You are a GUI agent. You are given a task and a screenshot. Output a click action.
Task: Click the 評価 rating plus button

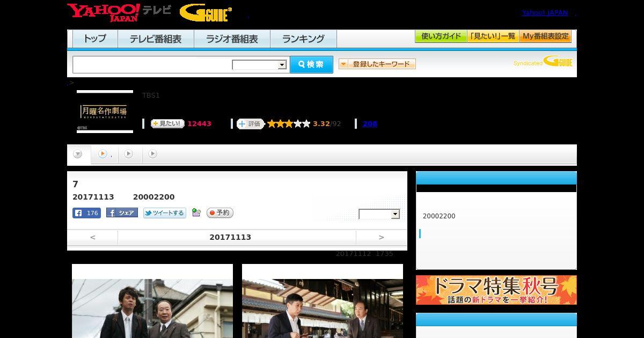(x=251, y=124)
